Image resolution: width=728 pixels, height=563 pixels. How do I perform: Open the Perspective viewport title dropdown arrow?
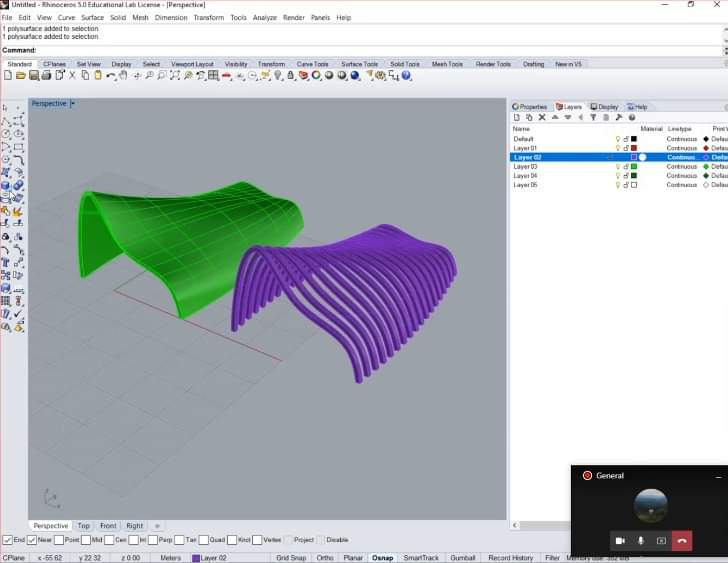72,103
